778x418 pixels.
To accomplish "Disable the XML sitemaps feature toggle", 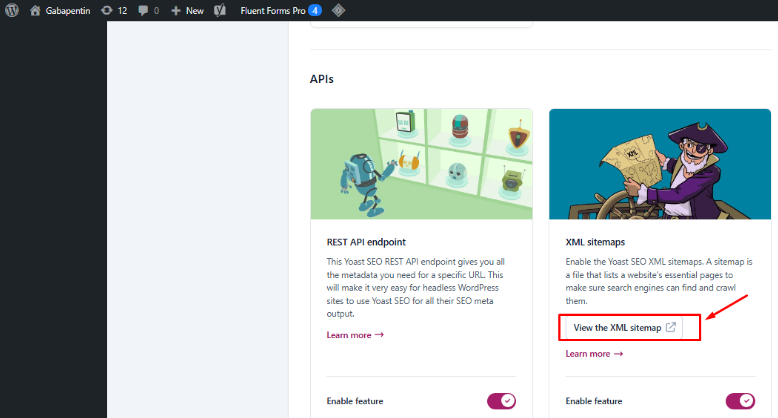I will pyautogui.click(x=740, y=401).
